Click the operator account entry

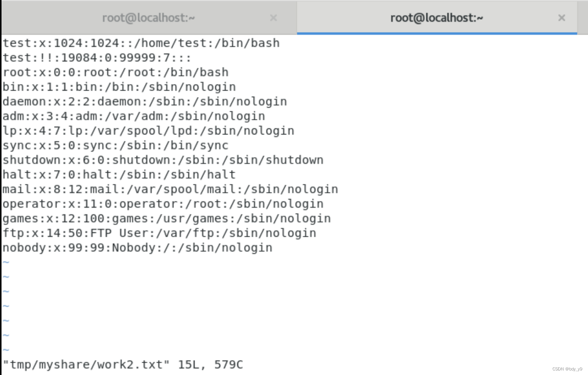click(162, 204)
